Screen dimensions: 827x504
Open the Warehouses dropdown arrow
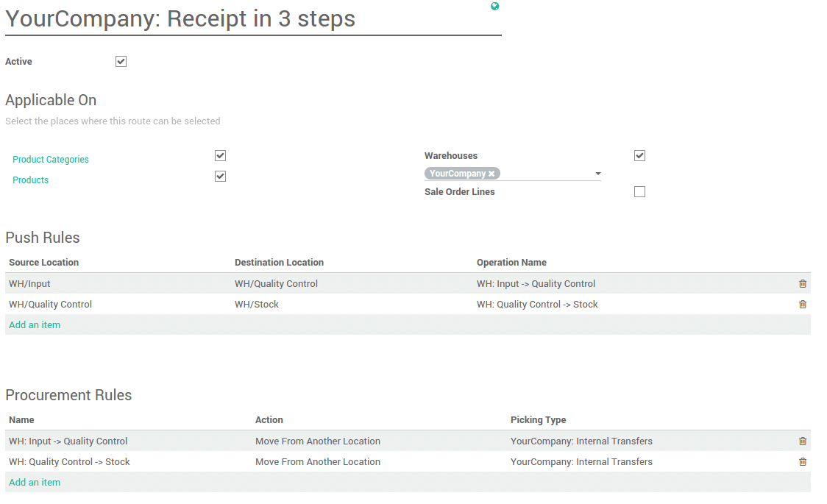coord(598,173)
